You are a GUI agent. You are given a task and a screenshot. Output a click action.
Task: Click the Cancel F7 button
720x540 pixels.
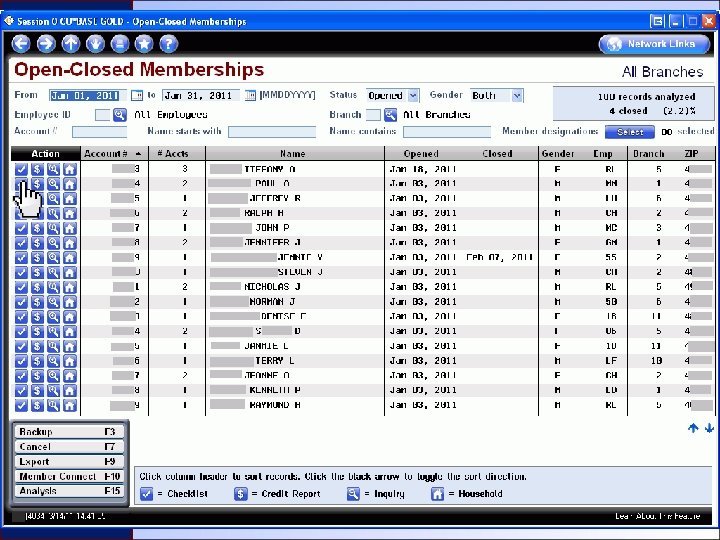(68, 447)
